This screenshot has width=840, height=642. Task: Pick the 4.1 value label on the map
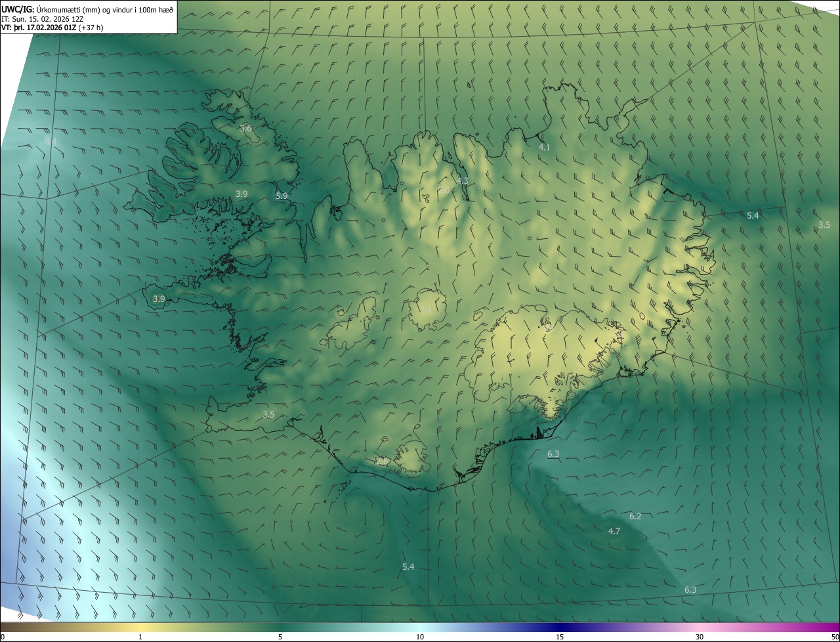tap(544, 148)
